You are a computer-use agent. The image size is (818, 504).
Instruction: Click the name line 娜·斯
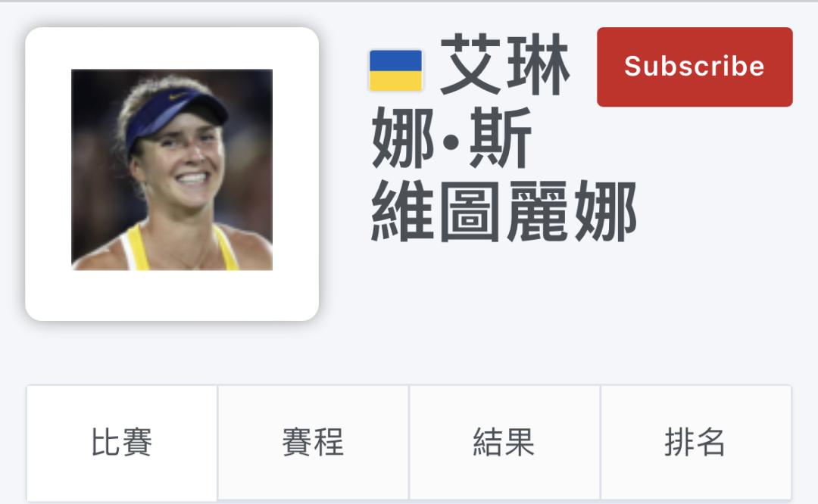[x=451, y=138]
